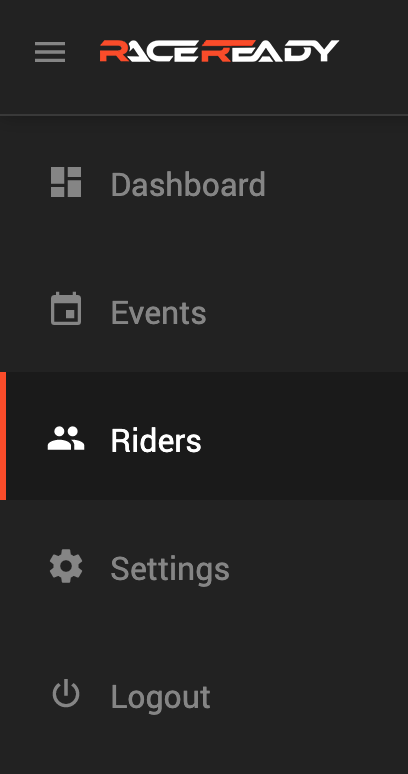Click the RaceReady logo
The image size is (408, 774).
[x=219, y=51]
